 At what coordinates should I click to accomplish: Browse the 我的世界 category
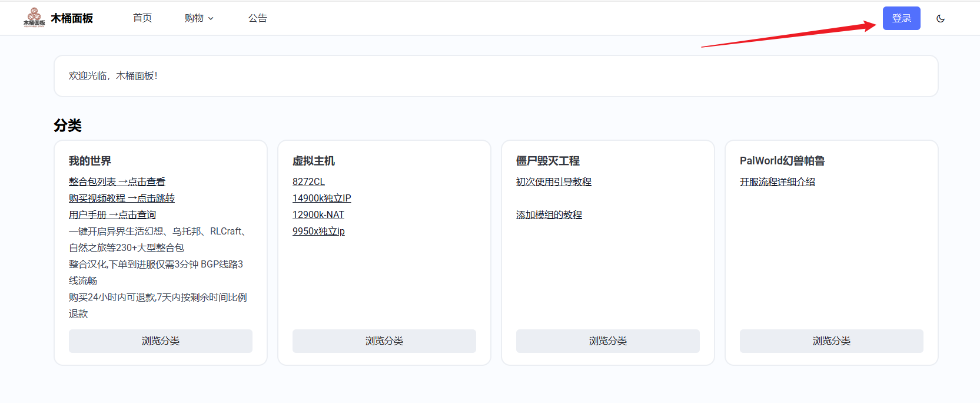pos(161,341)
